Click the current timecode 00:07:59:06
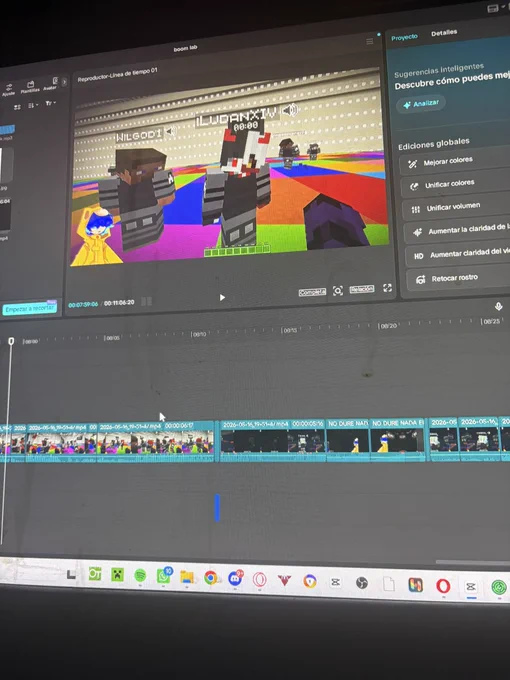This screenshot has width=510, height=680. coord(83,304)
